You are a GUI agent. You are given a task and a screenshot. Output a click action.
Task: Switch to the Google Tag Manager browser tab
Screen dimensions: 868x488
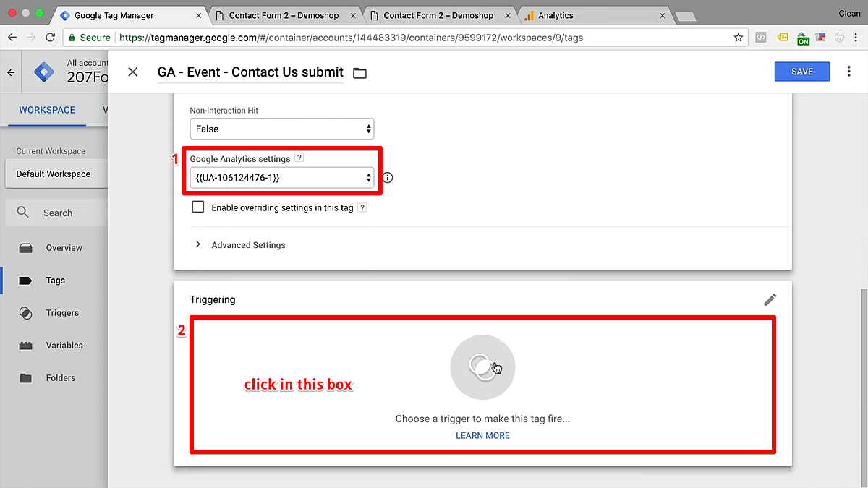130,15
